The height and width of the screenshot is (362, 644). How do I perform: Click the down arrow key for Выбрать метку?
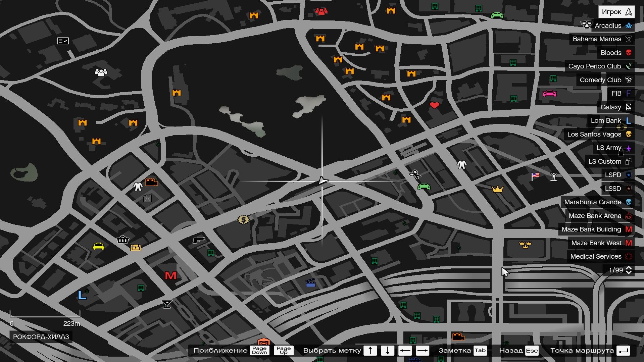388,351
